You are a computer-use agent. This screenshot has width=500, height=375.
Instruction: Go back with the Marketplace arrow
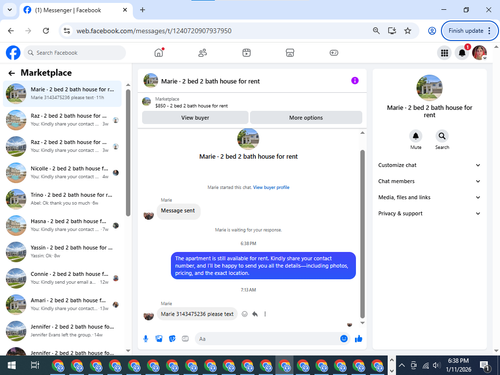(12, 73)
